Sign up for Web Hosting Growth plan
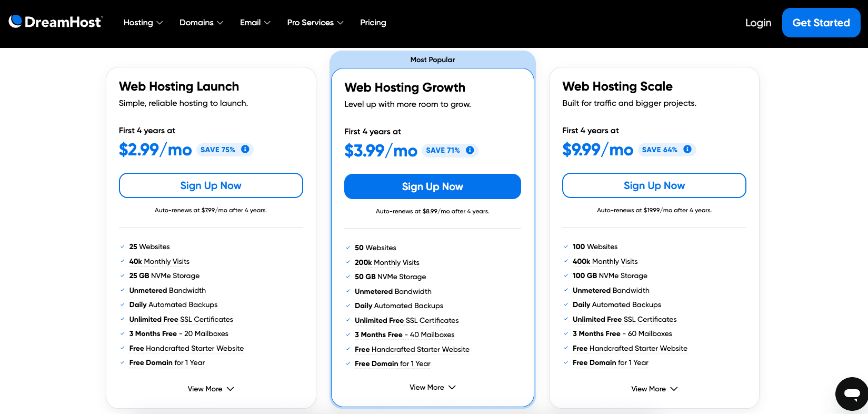This screenshot has width=868, height=414. click(432, 186)
